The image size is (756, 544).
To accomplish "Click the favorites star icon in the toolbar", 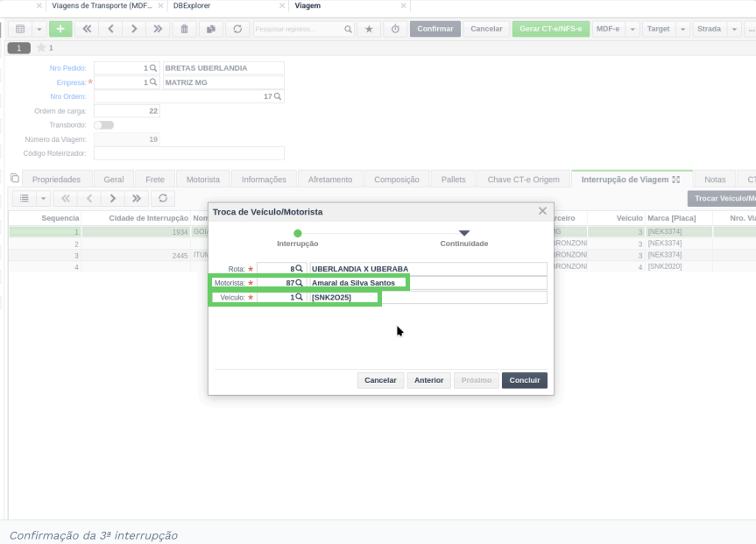I will tap(369, 29).
